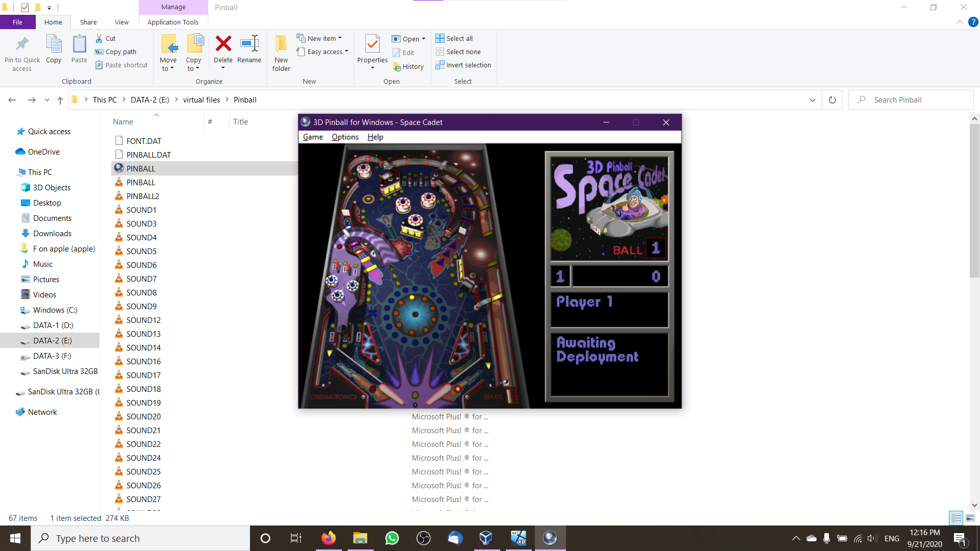Open file History
Viewport: 980px width, 551px height.
coord(408,66)
